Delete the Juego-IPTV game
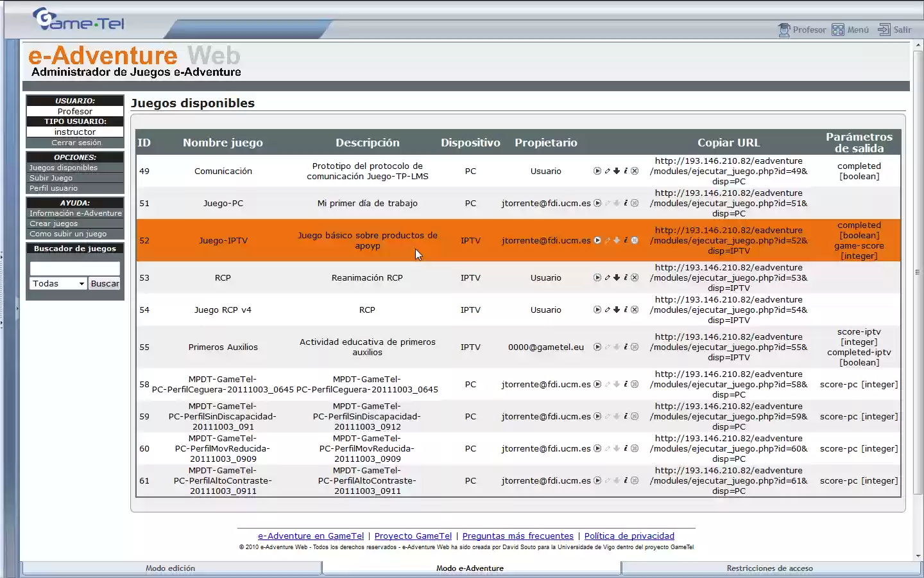Viewport: 924px width, 578px height. [635, 240]
